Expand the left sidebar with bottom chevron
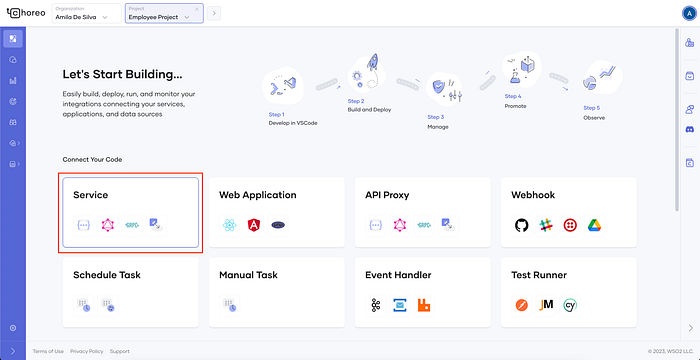 click(x=13, y=351)
